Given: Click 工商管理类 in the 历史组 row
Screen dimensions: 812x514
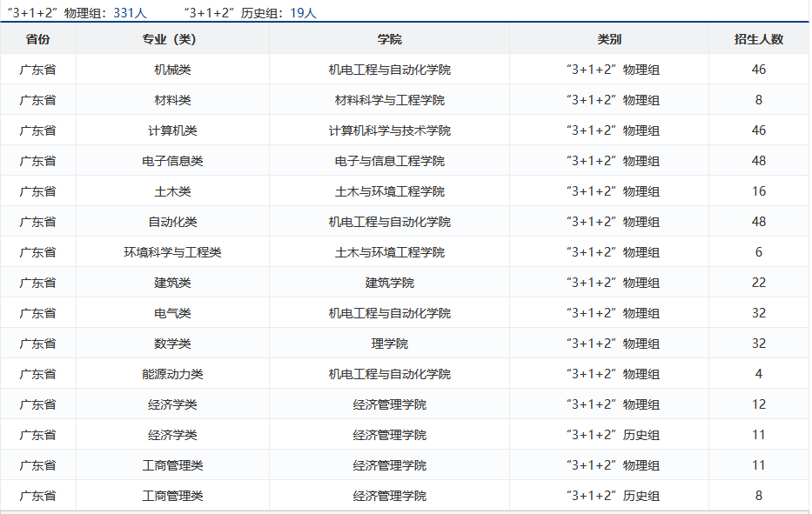Looking at the screenshot, I should pyautogui.click(x=172, y=496).
